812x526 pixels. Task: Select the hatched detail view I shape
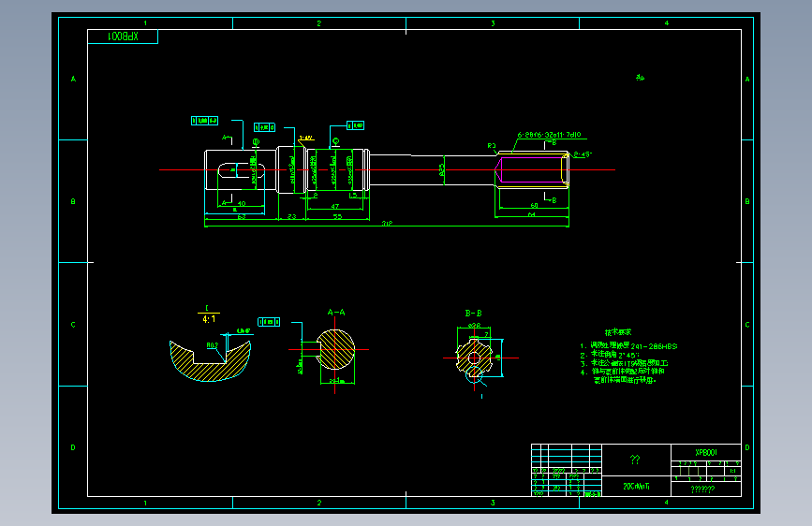pos(210,361)
